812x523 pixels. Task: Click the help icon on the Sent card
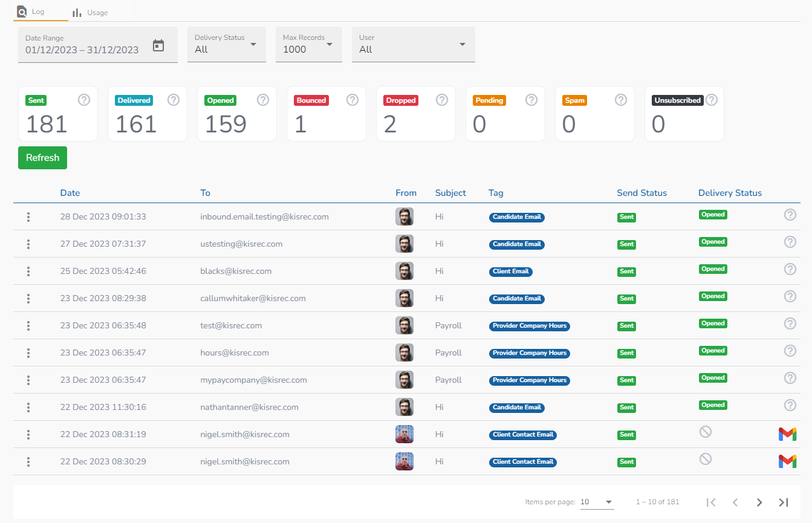(x=84, y=100)
